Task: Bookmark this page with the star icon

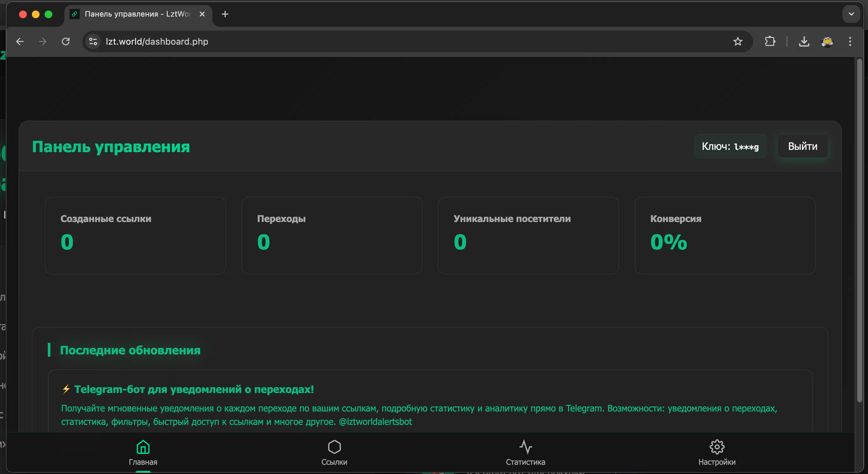Action: point(738,41)
